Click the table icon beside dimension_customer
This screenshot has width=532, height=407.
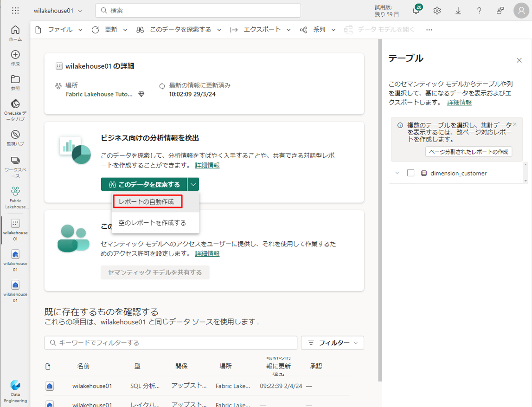click(424, 173)
